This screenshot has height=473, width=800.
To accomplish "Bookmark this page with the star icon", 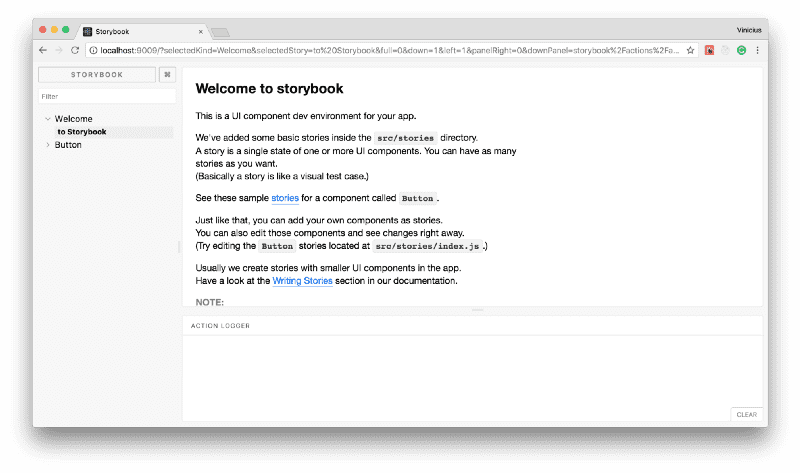I will click(x=690, y=50).
